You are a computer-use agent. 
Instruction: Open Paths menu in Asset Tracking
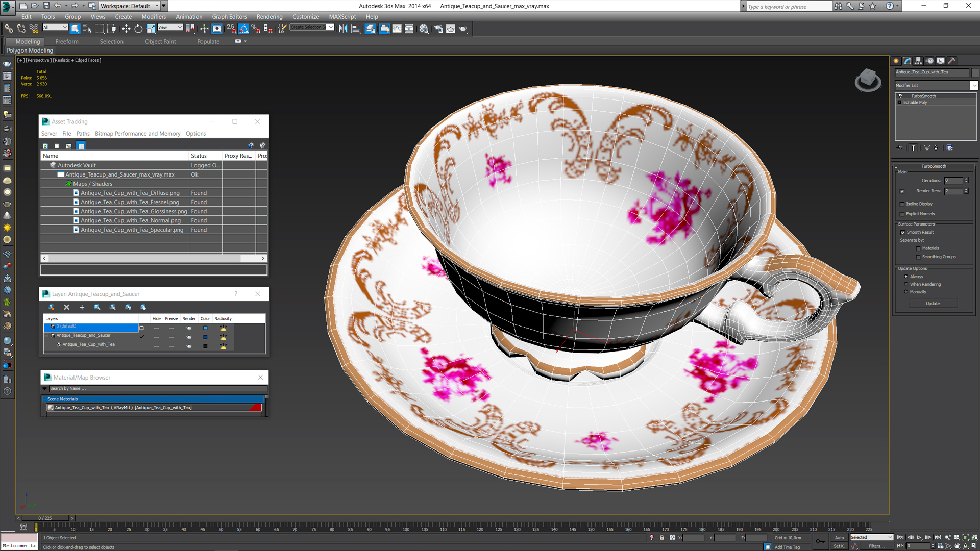[x=83, y=134]
